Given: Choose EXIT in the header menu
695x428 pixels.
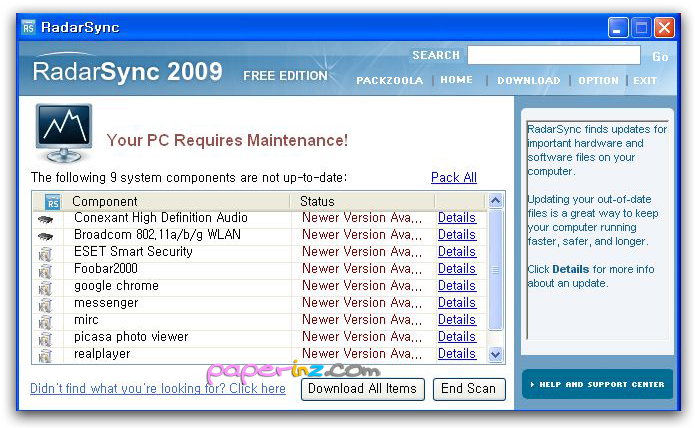Looking at the screenshot, I should tap(645, 81).
